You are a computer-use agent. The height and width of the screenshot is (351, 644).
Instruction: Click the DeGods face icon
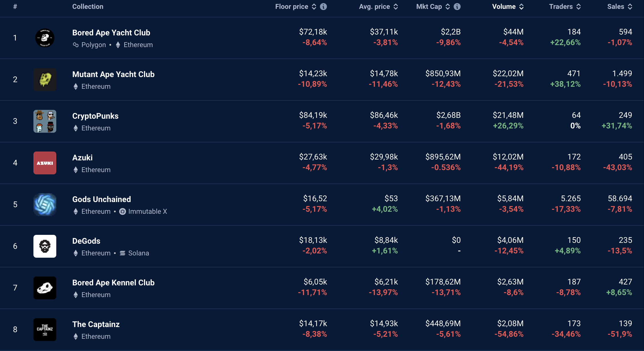point(45,246)
